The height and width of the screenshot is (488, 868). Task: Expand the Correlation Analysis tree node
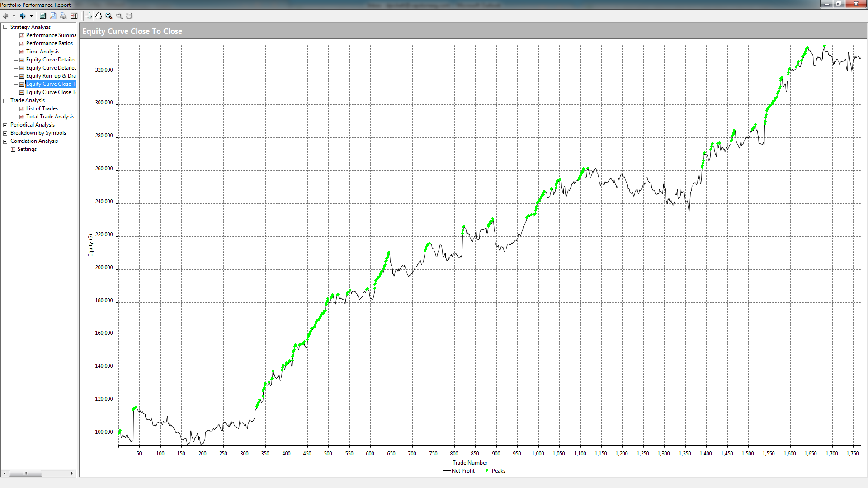[x=5, y=141]
